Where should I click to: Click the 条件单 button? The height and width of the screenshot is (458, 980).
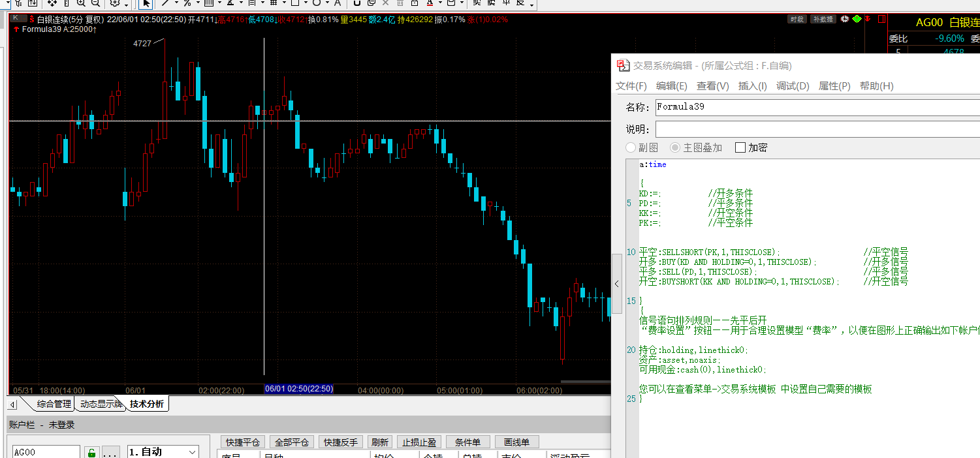(467, 442)
